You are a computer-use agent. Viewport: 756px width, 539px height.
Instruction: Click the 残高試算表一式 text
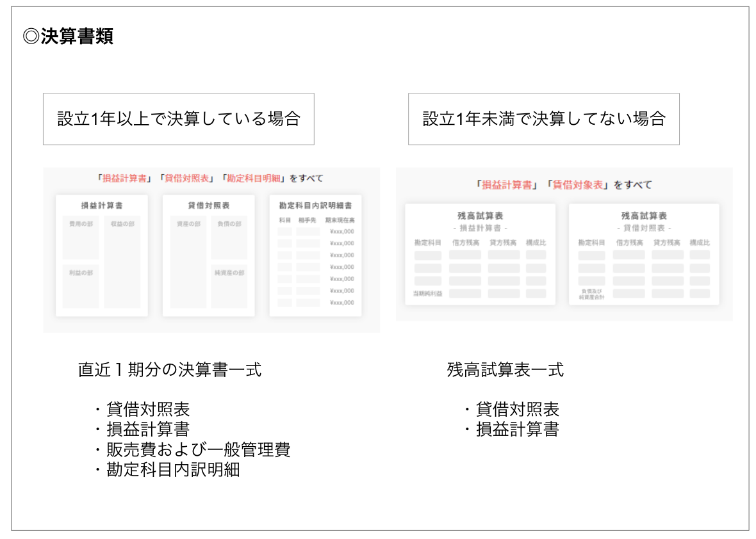(x=505, y=370)
